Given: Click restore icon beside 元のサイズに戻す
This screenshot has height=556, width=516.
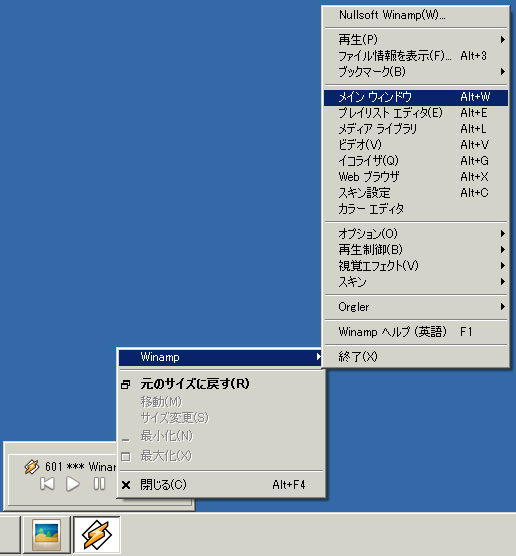Looking at the screenshot, I should (126, 384).
